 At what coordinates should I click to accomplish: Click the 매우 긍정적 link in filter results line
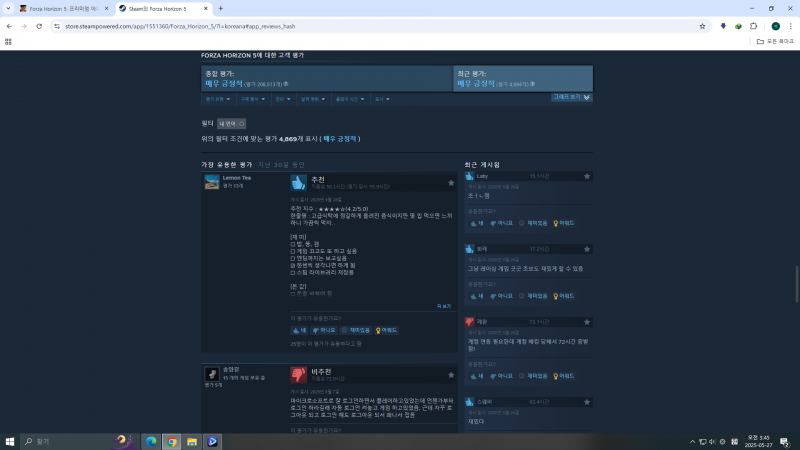[340, 139]
